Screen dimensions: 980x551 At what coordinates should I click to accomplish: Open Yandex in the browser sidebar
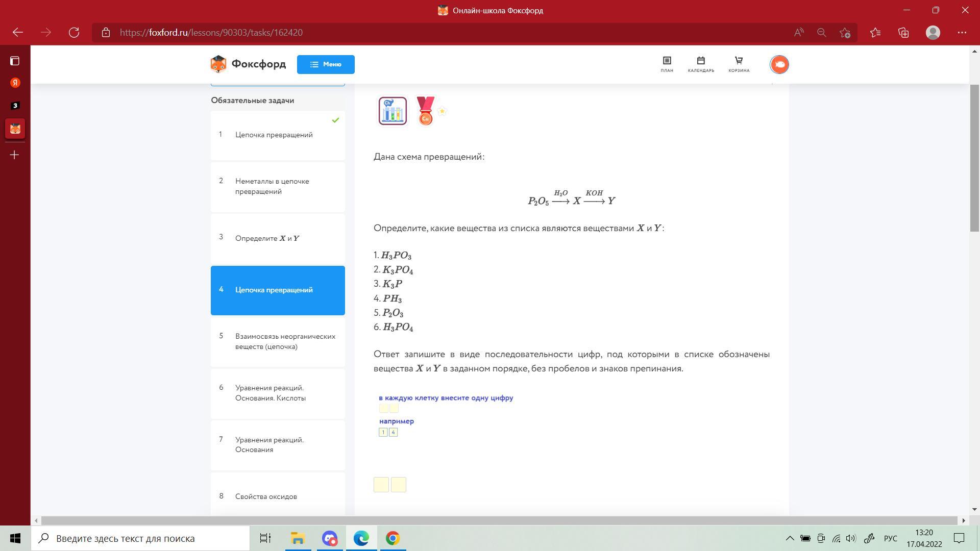[15, 83]
